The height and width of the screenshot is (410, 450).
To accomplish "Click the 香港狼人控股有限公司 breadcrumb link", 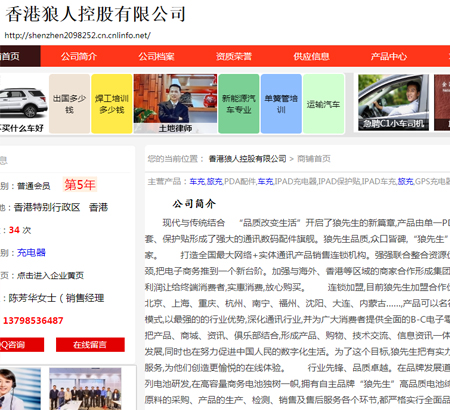I will (247, 159).
